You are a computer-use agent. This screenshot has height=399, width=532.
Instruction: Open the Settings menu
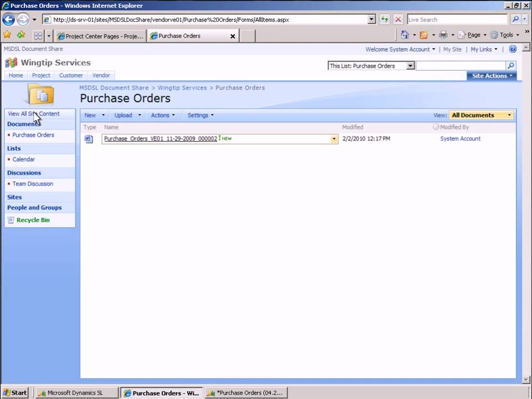click(x=201, y=115)
